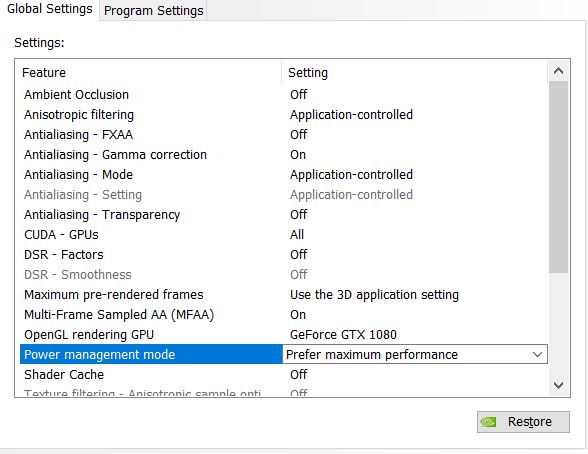Click the Off value for Antialiasing - Transparency
This screenshot has width=588, height=454.
[298, 215]
